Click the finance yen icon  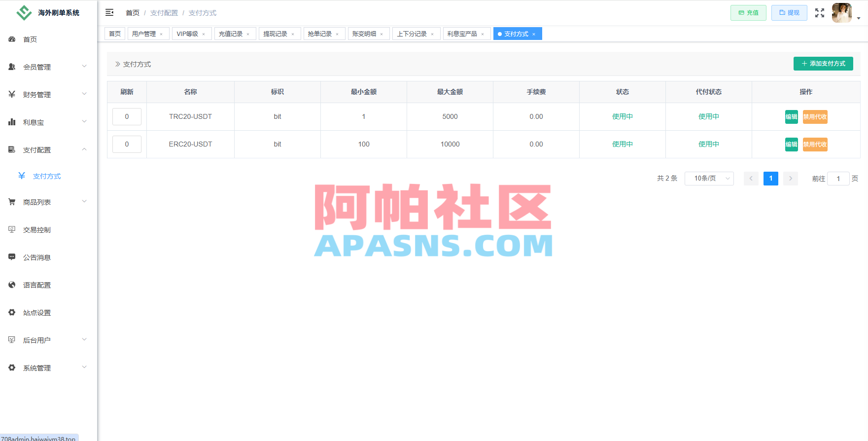(x=12, y=94)
